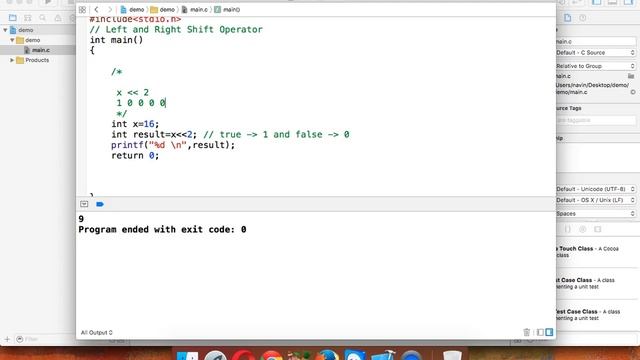Image resolution: width=640 pixels, height=360 pixels.
Task: Toggle the utilities panel toolbar button
Action: (x=629, y=2)
